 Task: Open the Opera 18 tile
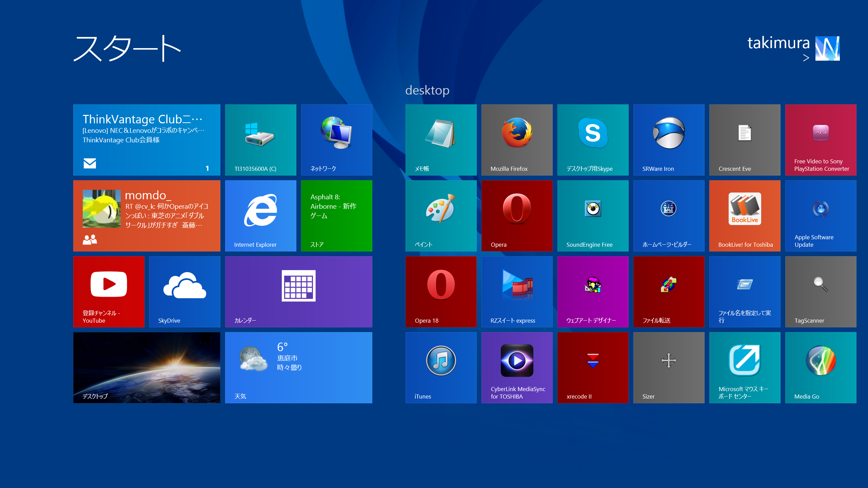click(x=441, y=291)
